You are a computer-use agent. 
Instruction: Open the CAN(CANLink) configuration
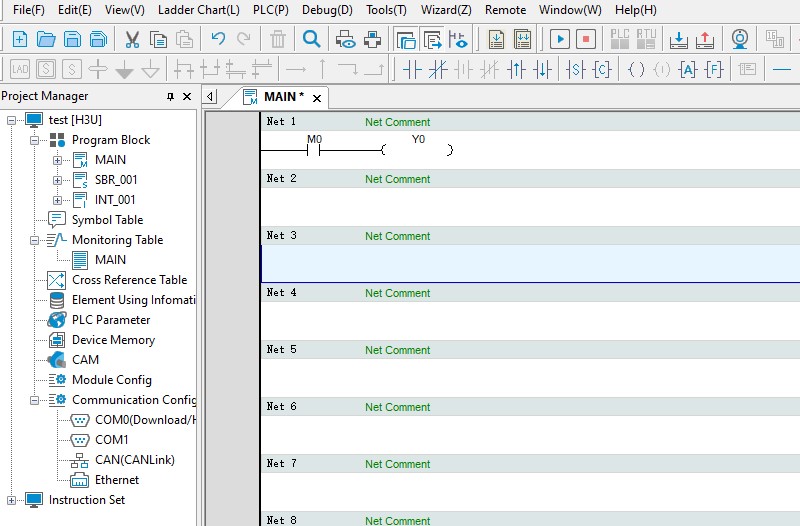click(x=135, y=460)
